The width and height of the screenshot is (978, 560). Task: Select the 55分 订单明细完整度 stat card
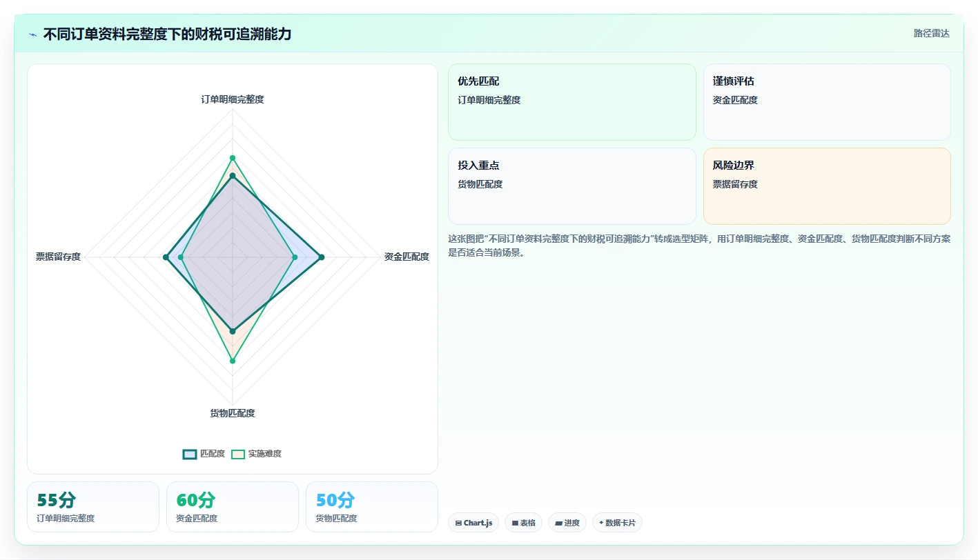coord(93,507)
